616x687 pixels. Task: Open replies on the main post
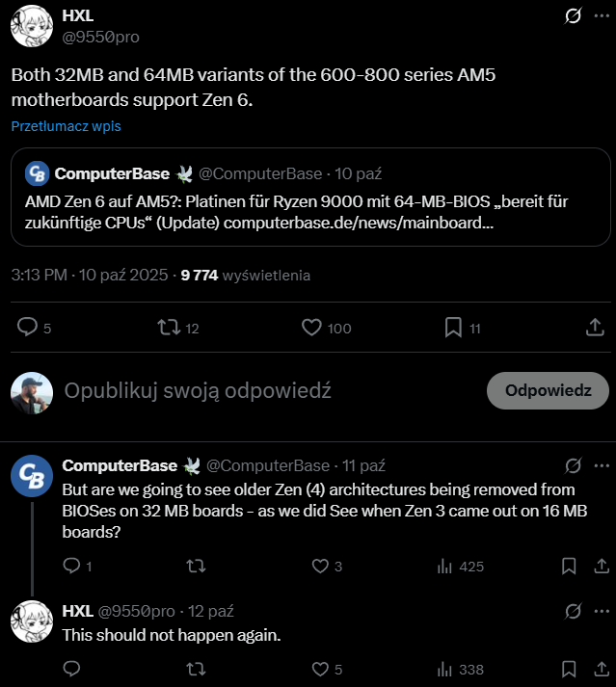(29, 328)
